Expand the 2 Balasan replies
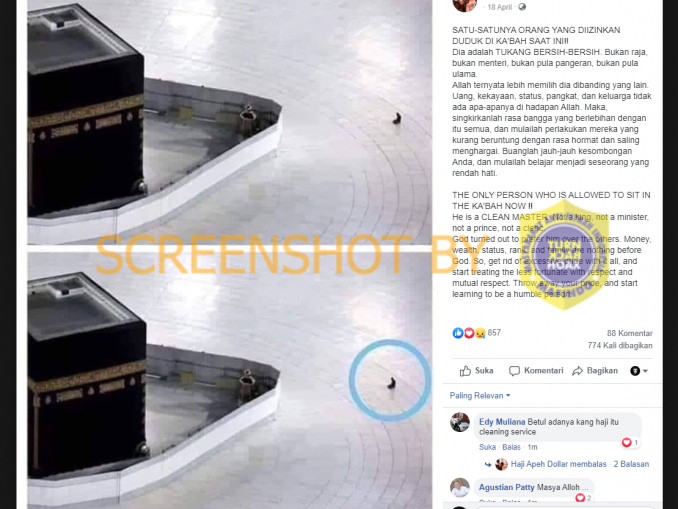The image size is (678, 509). tap(631, 464)
